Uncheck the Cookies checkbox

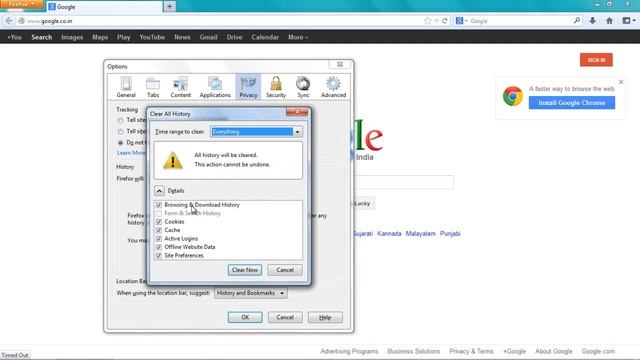pos(159,222)
